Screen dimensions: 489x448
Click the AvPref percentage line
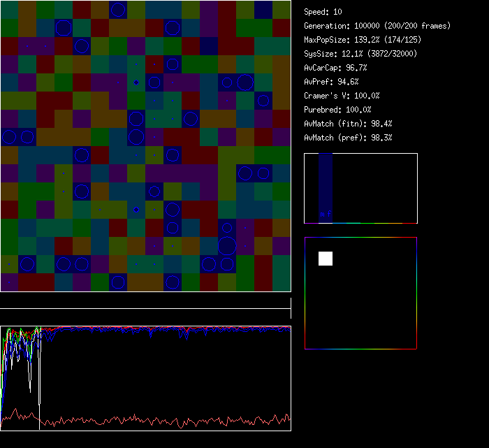[x=331, y=82]
